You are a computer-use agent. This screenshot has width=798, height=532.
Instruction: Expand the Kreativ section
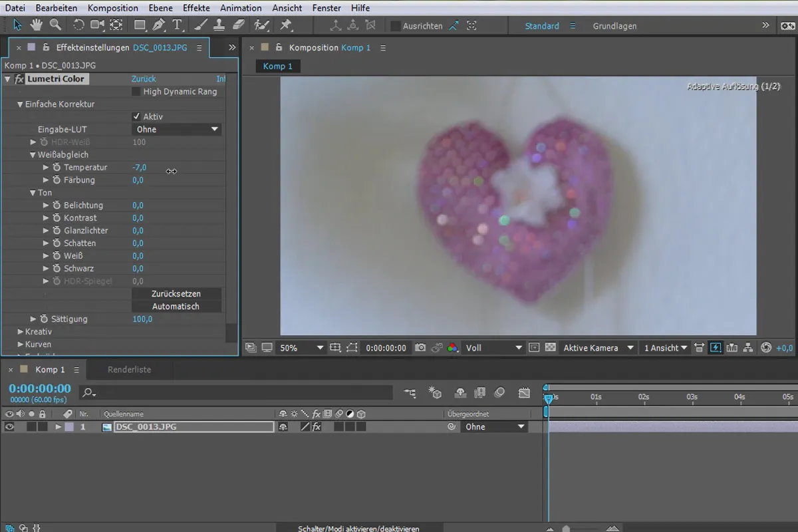[x=20, y=332]
